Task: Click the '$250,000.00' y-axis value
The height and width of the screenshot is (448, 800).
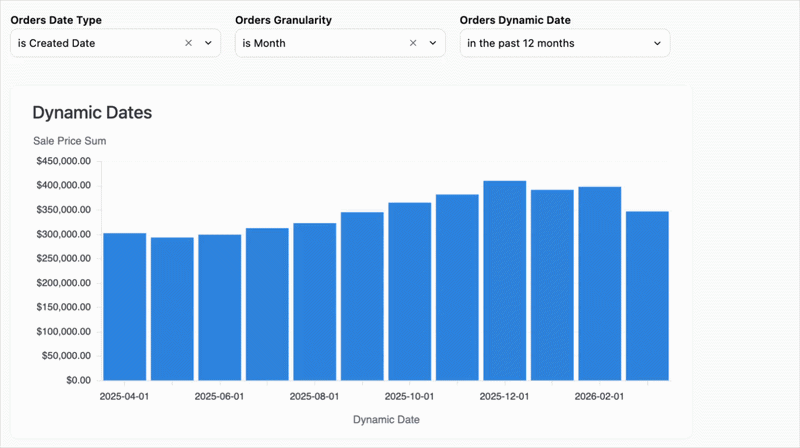Action: coord(64,258)
